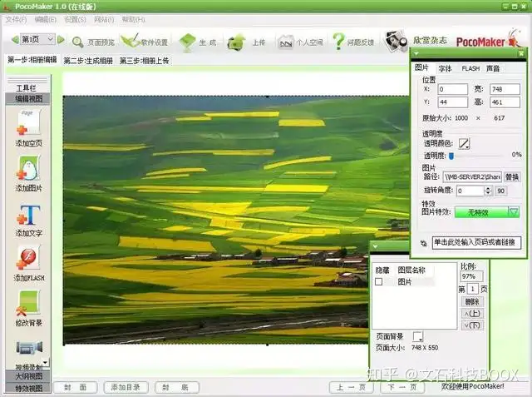532x397 pixels.
Task: Click the 替换 replace button
Action: click(512, 177)
